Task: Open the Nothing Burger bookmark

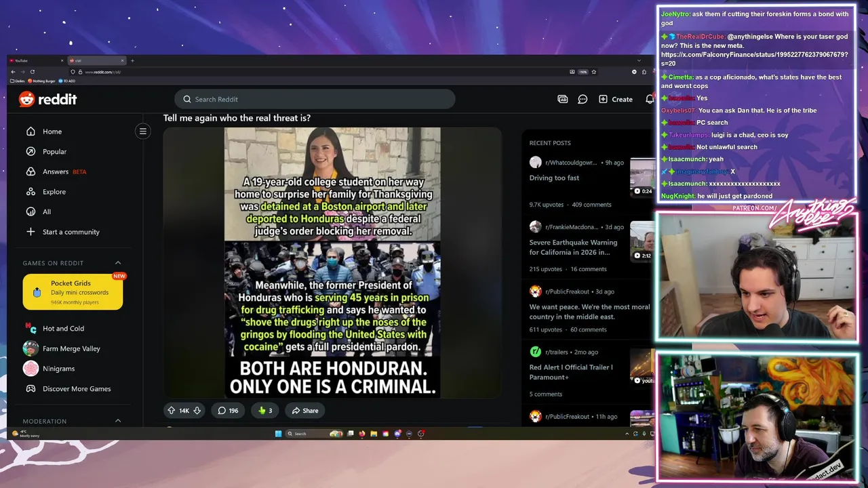Action: coord(42,81)
